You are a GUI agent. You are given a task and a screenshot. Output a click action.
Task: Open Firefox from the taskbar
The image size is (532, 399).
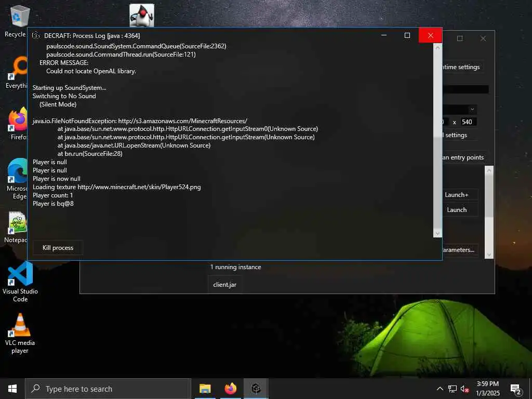click(x=231, y=389)
